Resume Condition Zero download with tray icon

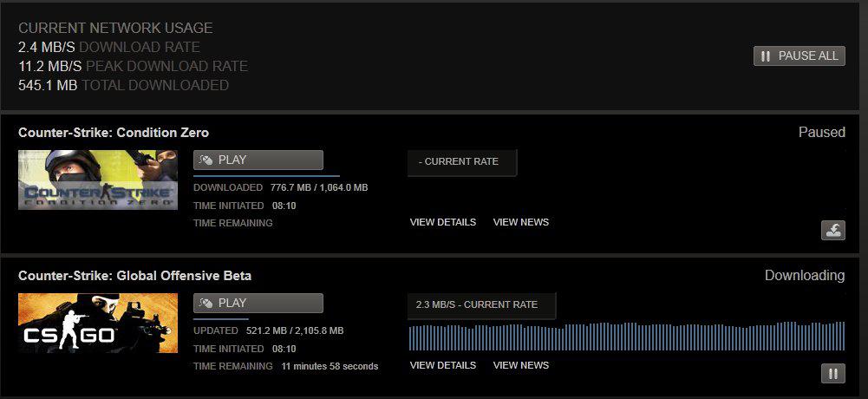click(833, 230)
